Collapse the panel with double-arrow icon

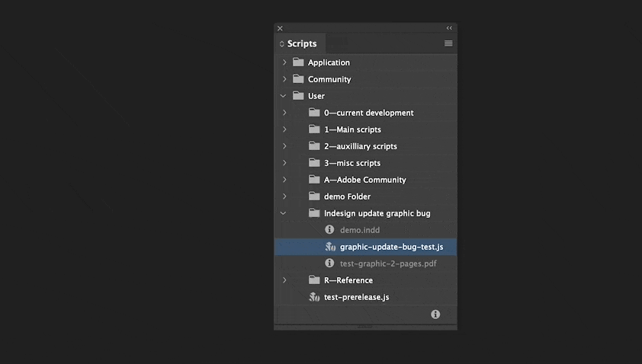pos(449,28)
